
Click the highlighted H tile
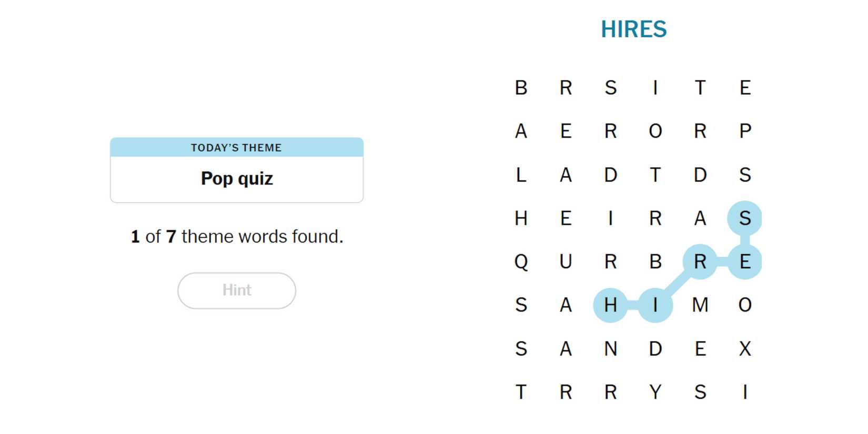point(610,305)
